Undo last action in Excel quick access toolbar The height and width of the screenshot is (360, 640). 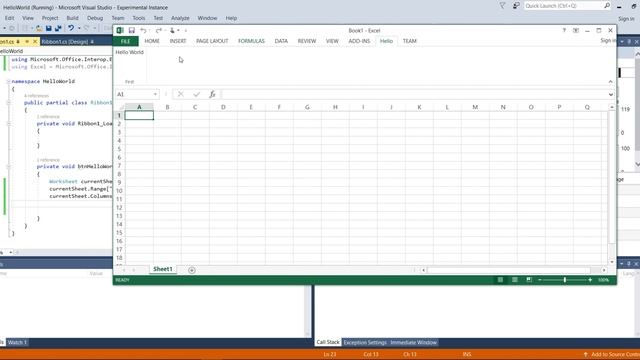tap(143, 30)
